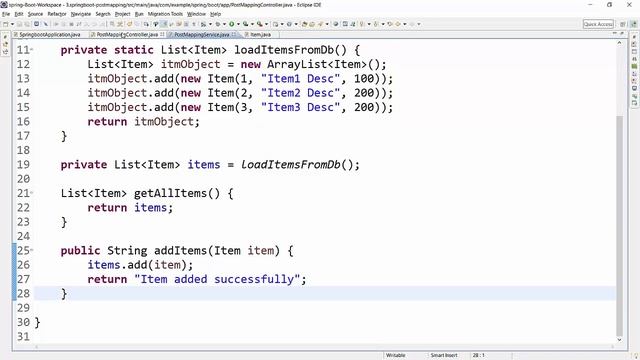Click the scroll-down arrow of editor scrollbar
Viewport: 640px width, 360px height.
(x=619, y=340)
